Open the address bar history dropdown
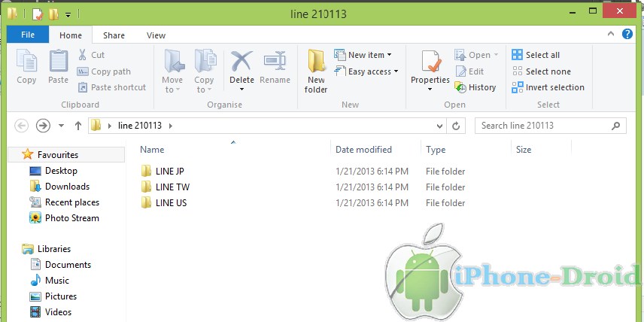 click(x=440, y=126)
